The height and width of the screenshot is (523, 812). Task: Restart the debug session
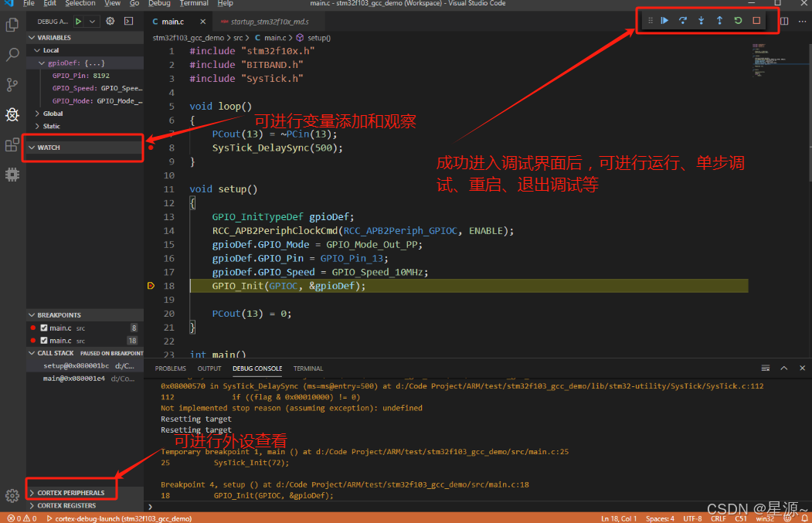[x=738, y=21]
